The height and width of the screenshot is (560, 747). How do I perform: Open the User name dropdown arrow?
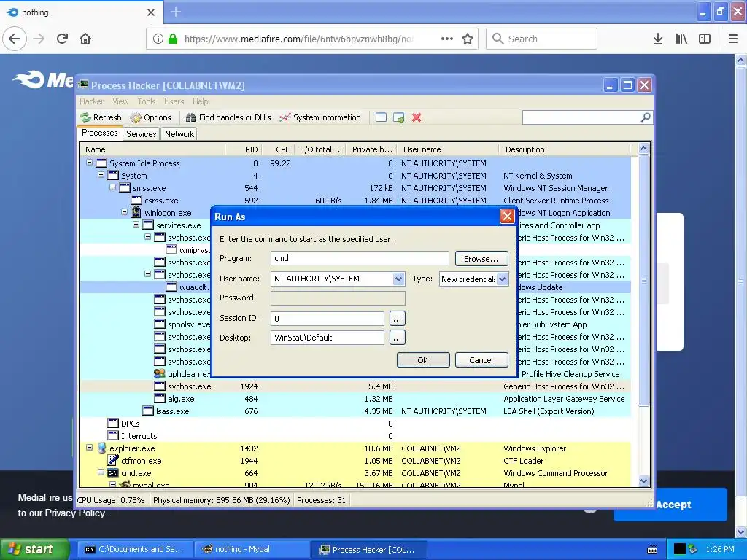[x=399, y=279]
